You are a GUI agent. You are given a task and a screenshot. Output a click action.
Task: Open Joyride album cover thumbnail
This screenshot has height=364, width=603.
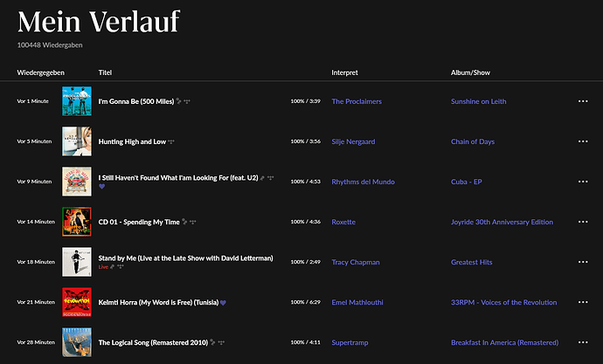pos(77,222)
